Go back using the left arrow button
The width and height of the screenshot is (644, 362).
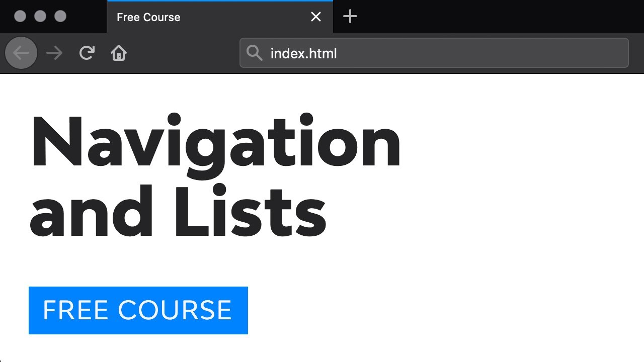point(21,53)
